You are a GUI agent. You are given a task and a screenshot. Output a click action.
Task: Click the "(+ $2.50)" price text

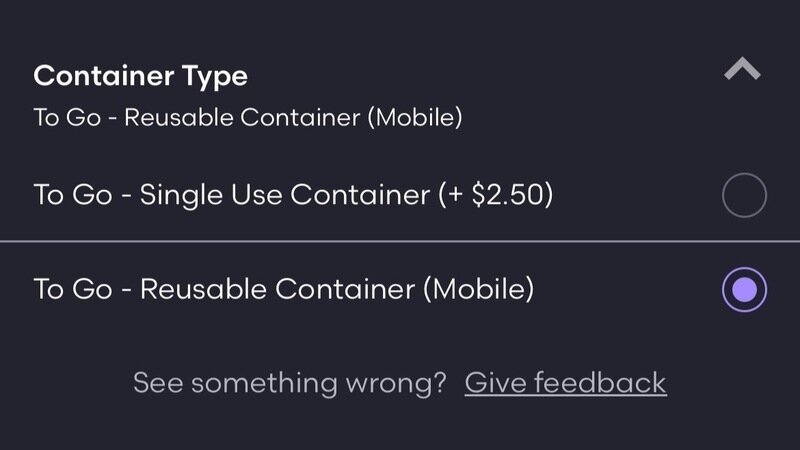point(495,195)
